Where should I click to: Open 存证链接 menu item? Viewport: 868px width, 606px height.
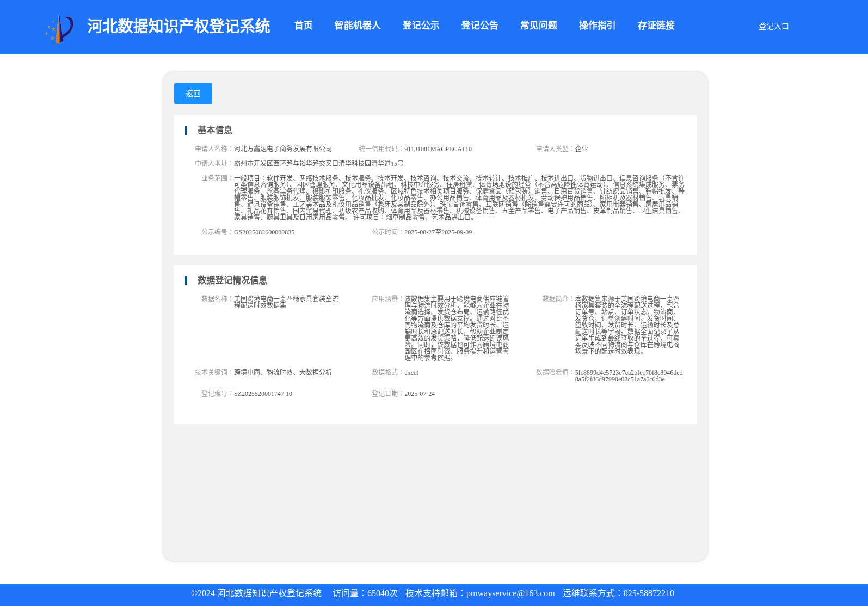pos(656,26)
